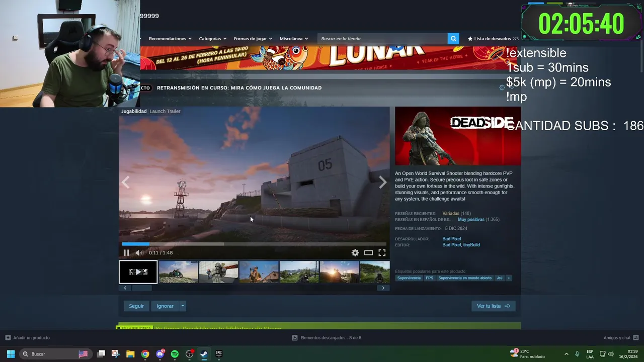This screenshot has width=644, height=362.
Task: Open video settings gear
Action: (355, 253)
